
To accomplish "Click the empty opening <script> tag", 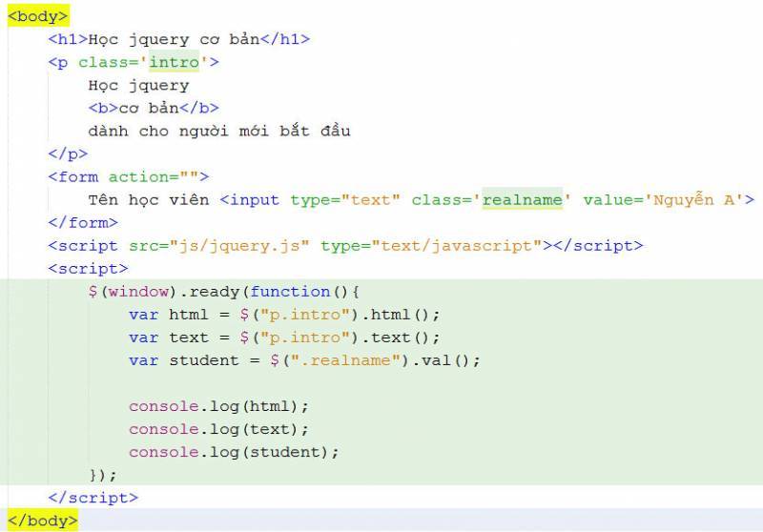I will click(88, 269).
